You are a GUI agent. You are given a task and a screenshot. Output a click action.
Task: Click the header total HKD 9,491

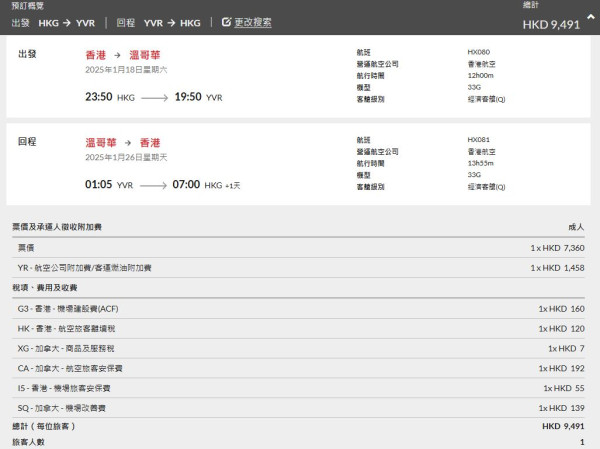(551, 25)
